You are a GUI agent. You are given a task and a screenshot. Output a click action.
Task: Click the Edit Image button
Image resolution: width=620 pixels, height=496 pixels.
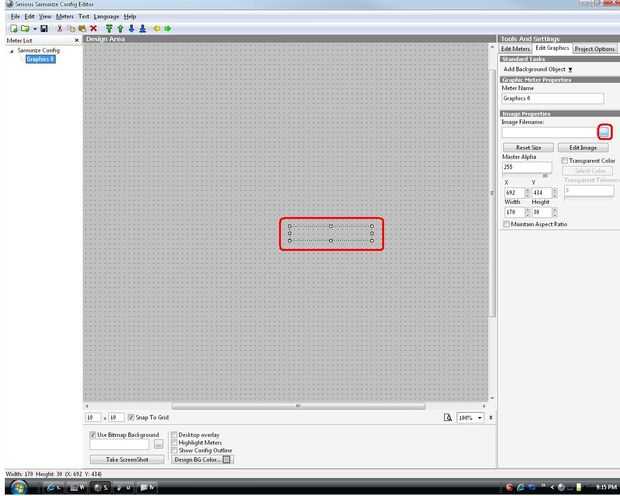(583, 148)
